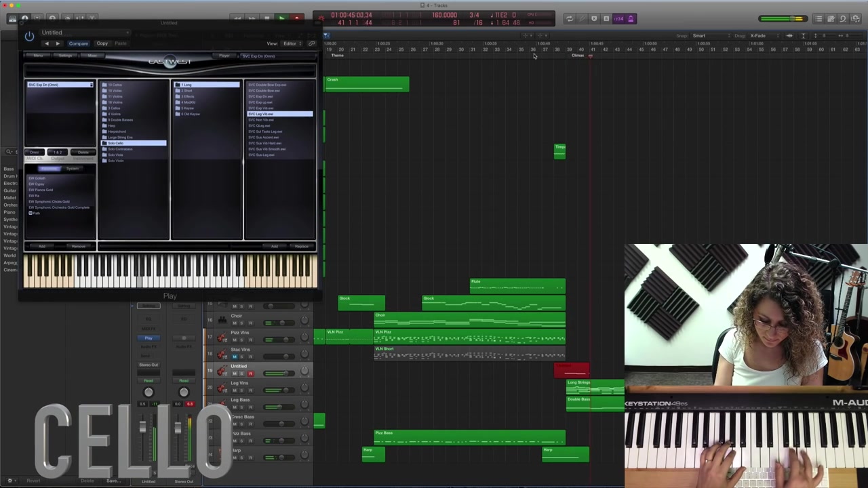This screenshot has height=488, width=868.
Task: Click the Omni MIDI channel button
Action: 35,152
